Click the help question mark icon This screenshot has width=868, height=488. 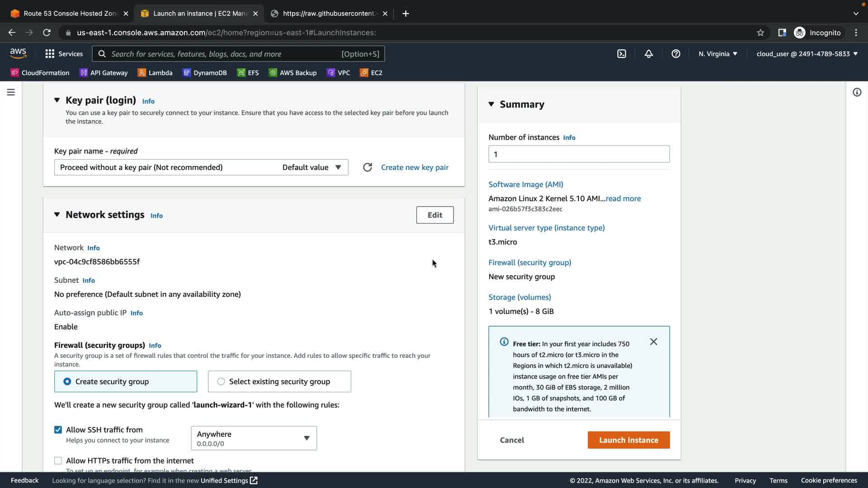[x=676, y=54]
